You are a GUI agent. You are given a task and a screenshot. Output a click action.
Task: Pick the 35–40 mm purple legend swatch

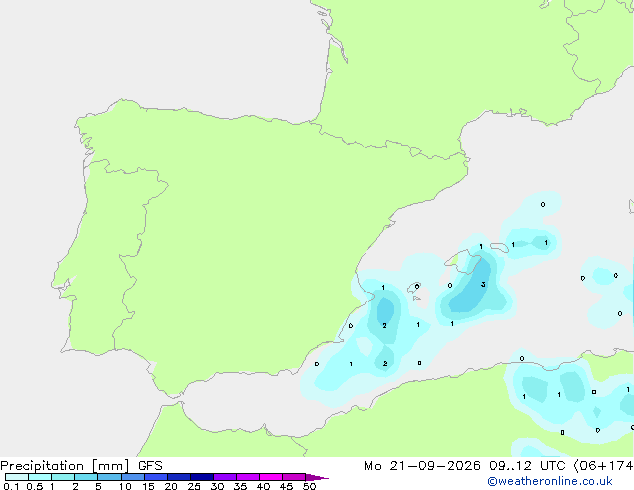click(x=248, y=477)
